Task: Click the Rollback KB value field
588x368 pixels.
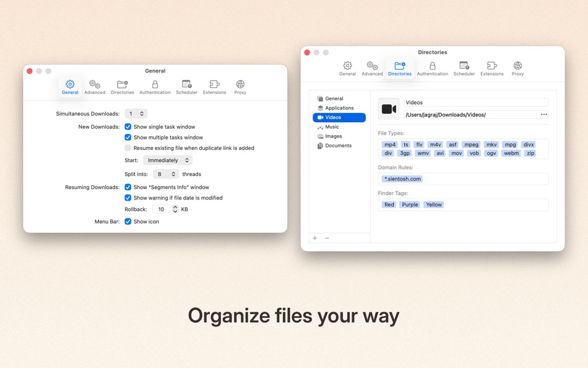Action: click(x=162, y=209)
